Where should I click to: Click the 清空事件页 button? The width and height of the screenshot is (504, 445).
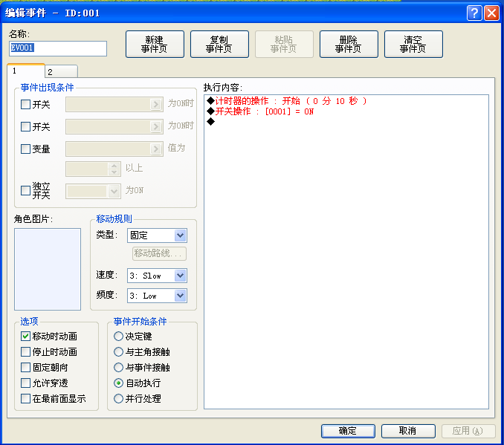pyautogui.click(x=413, y=45)
